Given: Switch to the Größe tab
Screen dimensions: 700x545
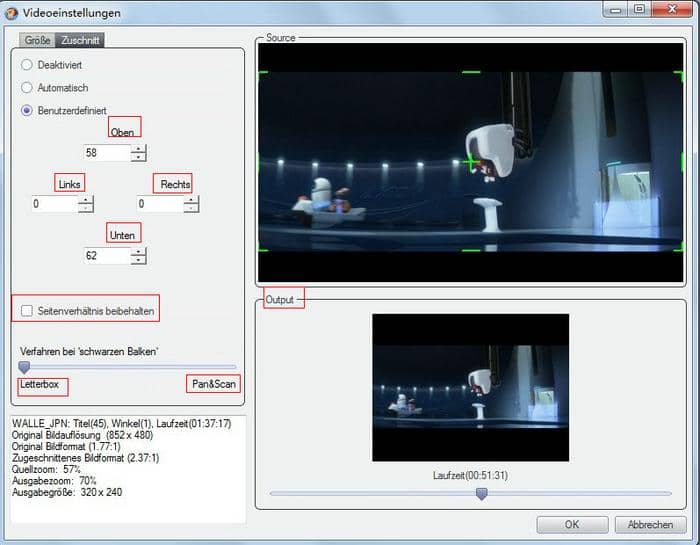Looking at the screenshot, I should [x=37, y=40].
